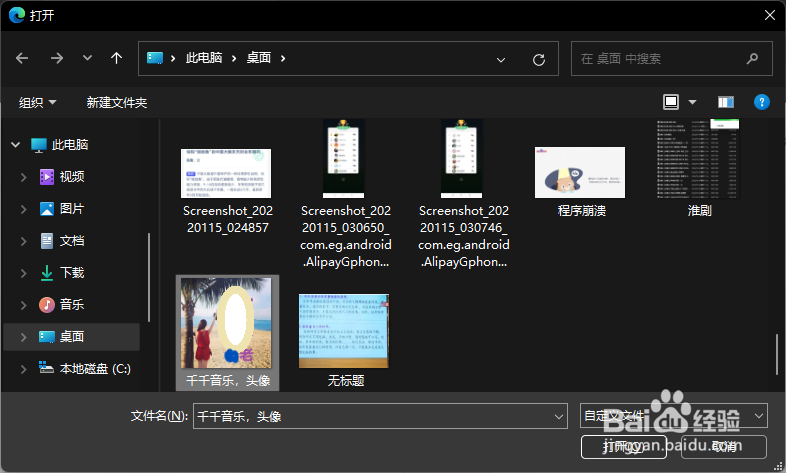Select Screenshot_20220115_030650 file thumbnail

344,158
